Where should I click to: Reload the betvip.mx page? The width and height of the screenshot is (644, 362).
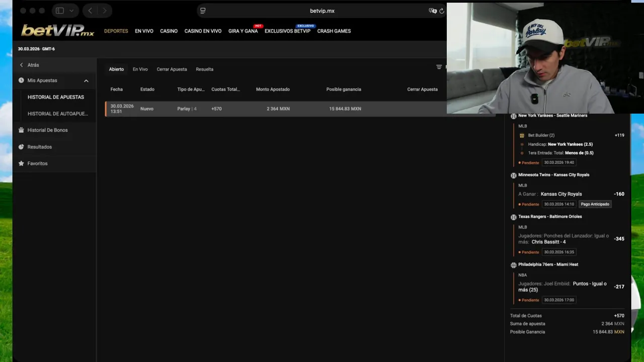click(442, 11)
